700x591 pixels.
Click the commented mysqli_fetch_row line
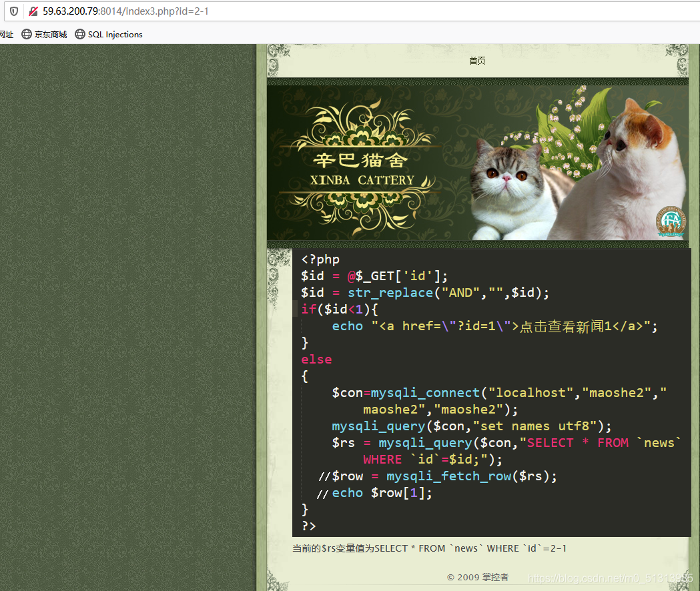(x=438, y=476)
